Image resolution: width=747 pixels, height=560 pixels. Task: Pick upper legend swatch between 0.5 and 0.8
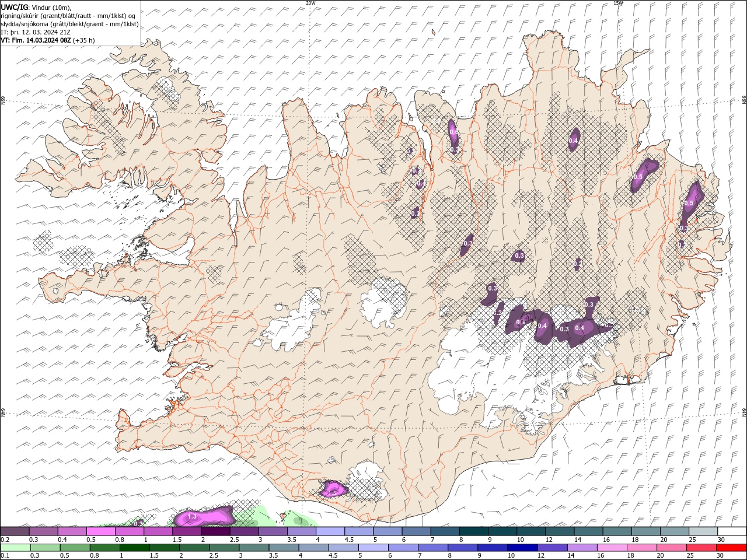(100, 531)
